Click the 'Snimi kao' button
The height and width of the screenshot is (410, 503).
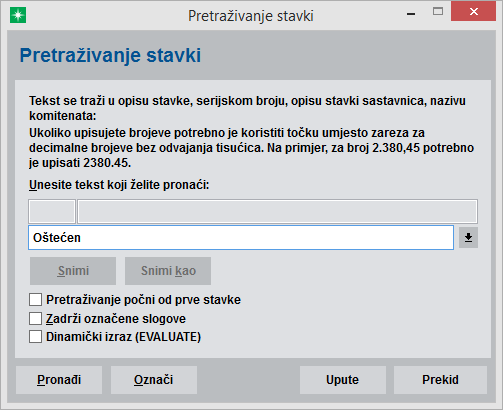[168, 271]
